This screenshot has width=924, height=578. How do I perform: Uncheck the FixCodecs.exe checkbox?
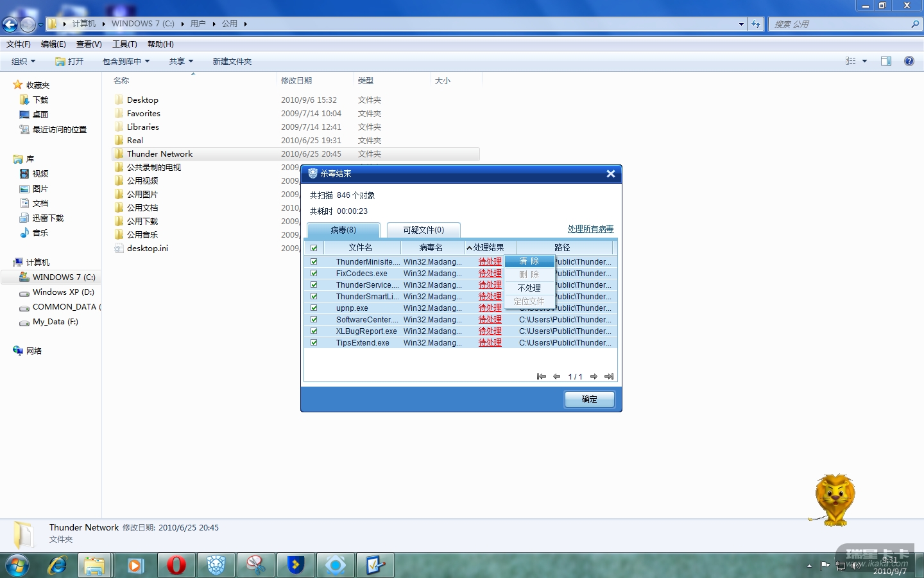click(x=314, y=274)
